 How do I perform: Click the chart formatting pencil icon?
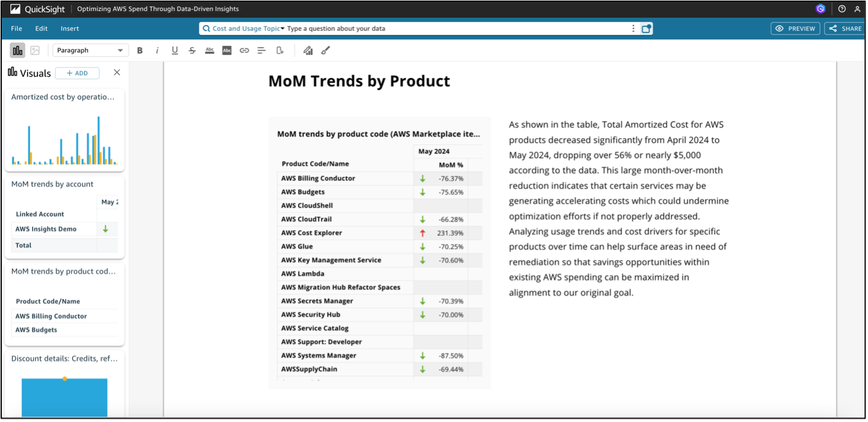coord(308,51)
